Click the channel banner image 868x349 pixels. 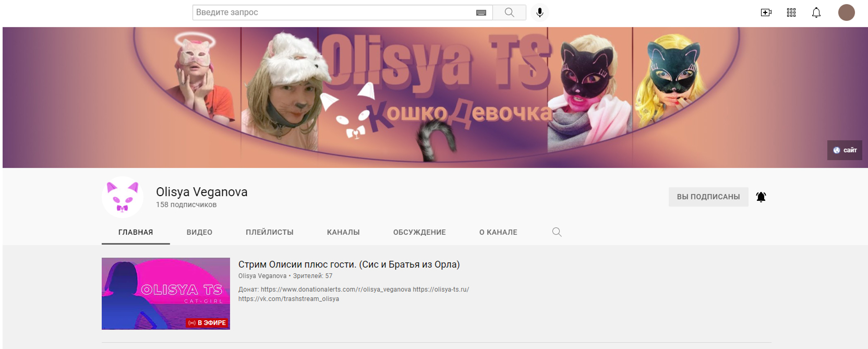click(435, 98)
